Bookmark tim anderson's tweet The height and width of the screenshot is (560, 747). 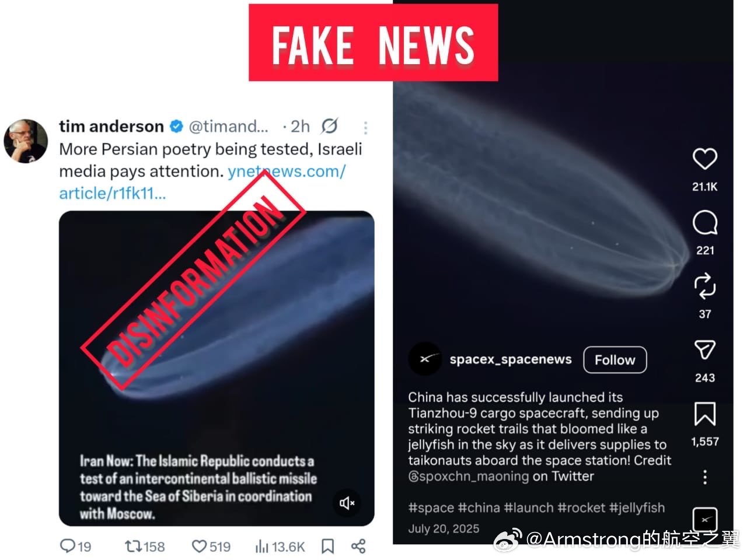click(328, 547)
